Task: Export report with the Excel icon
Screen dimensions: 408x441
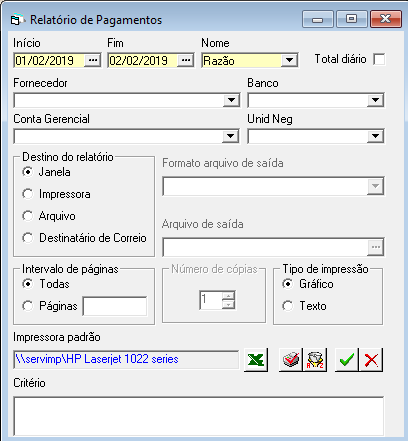Action: 256,360
